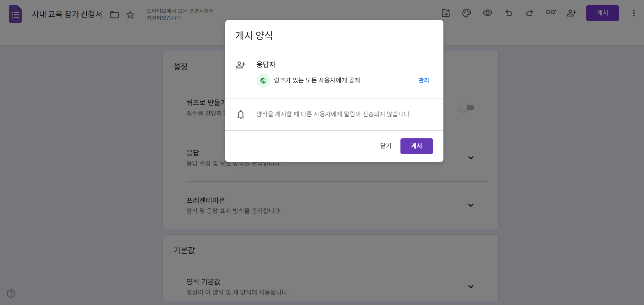Click the Google Forms home icon

15,14
